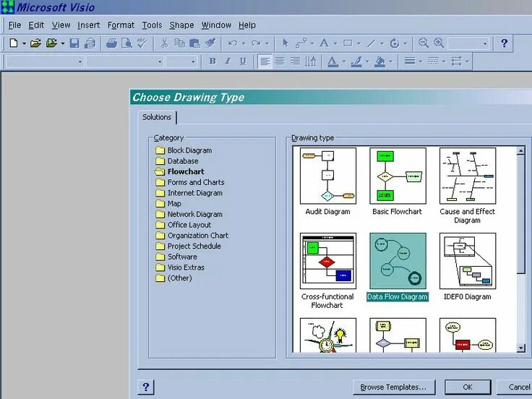Screen dimensions: 532x399
Task: Select the IDEF0 Diagram thumbnail
Action: (468, 261)
